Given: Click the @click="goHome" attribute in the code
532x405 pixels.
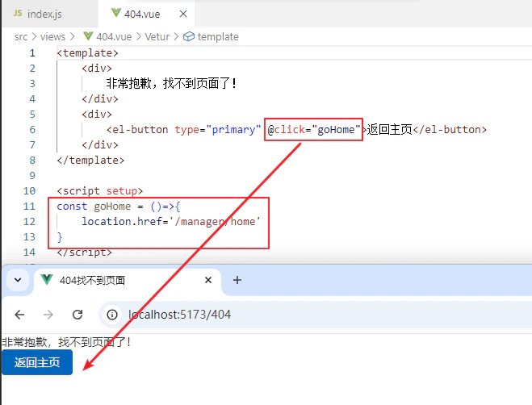Looking at the screenshot, I should tap(313, 130).
